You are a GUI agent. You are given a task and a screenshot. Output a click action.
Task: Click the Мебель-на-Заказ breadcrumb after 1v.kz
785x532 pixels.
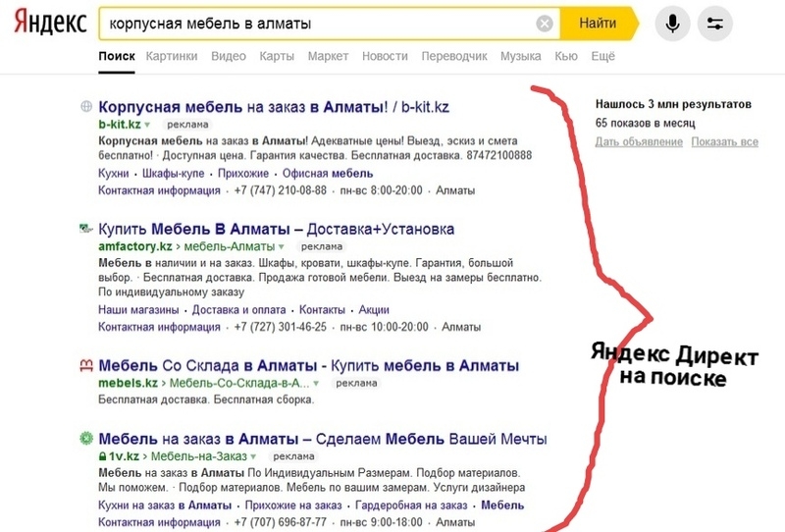point(199,456)
